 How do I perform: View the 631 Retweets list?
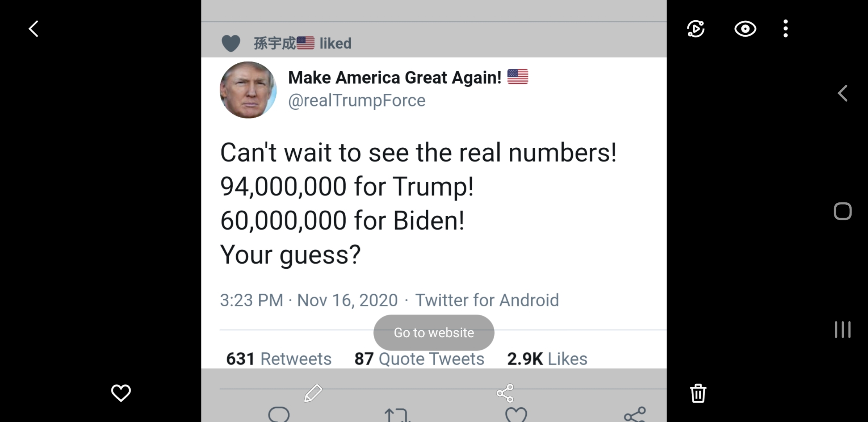279,359
